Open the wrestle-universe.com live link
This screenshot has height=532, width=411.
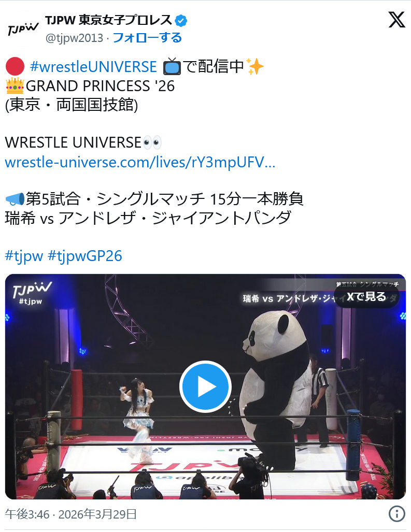pyautogui.click(x=140, y=162)
